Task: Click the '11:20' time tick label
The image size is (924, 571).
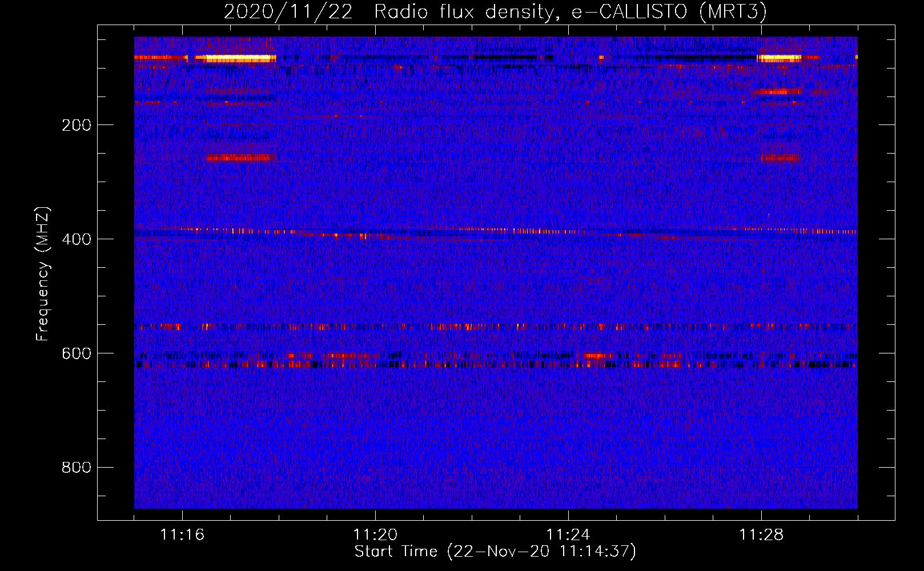Action: coord(375,535)
